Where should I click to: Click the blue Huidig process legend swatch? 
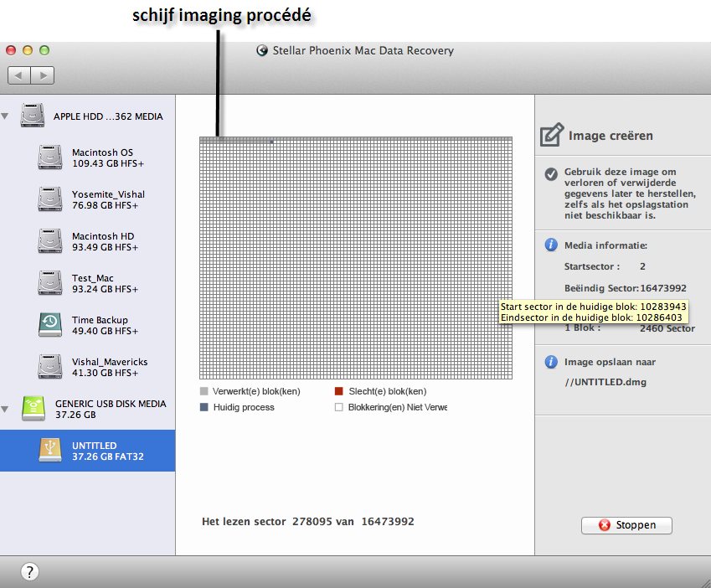click(x=204, y=407)
